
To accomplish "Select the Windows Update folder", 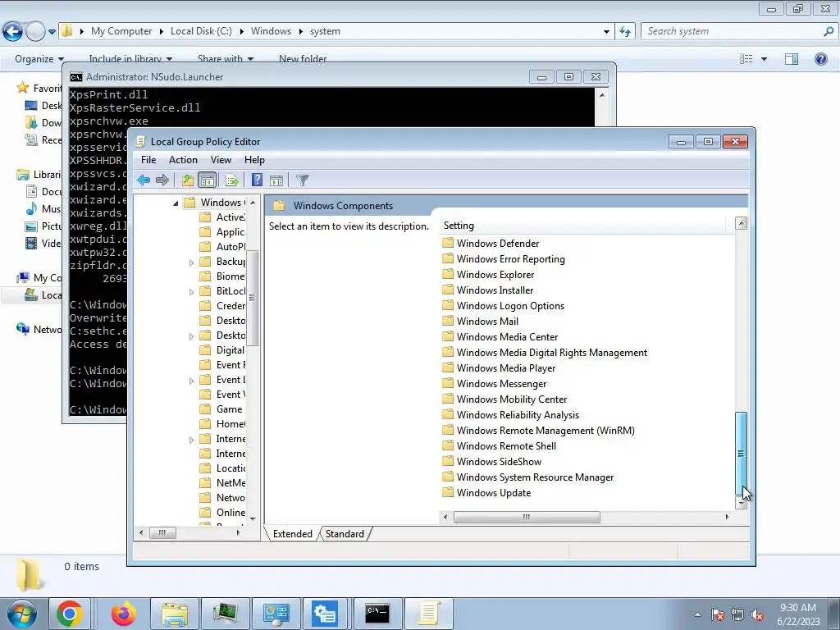I will [487, 492].
